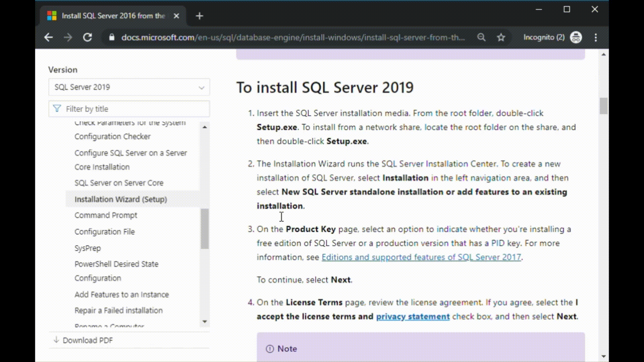Click the browser back navigation arrow

(48, 38)
